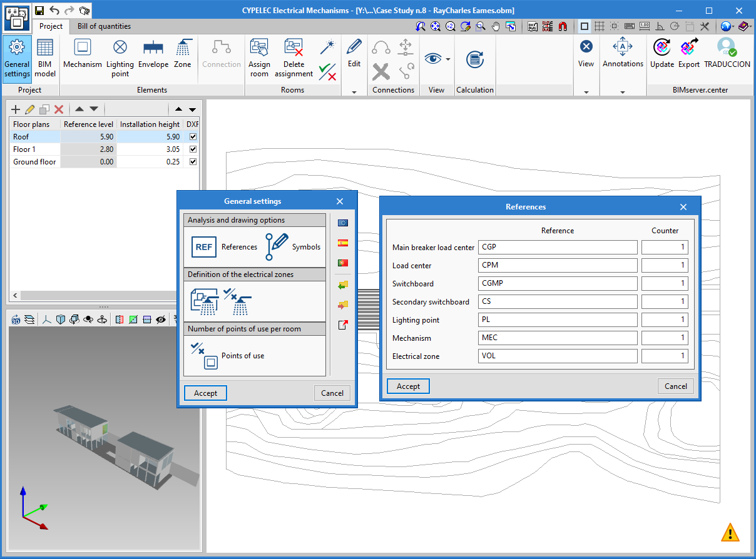756x559 pixels.
Task: Select the Portuguese flag configuration icon
Action: (x=342, y=263)
